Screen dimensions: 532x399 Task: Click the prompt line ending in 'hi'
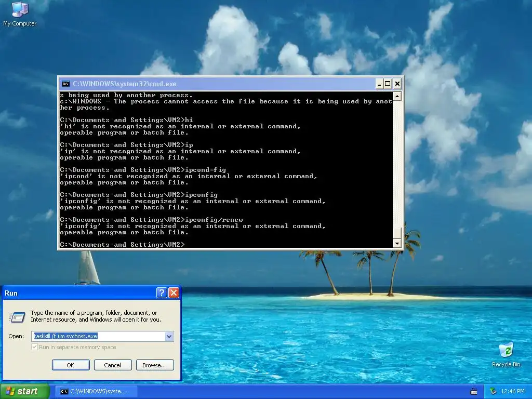click(x=127, y=120)
